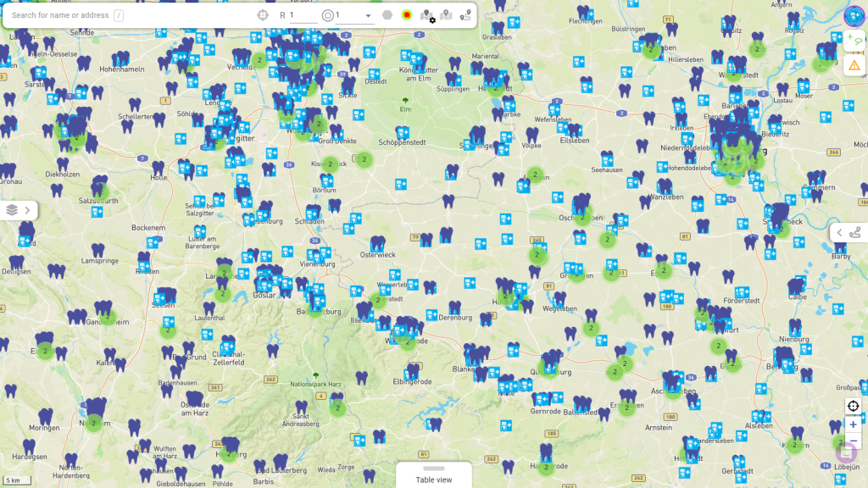
Task: Toggle the heatmap display icon
Action: pos(407,15)
